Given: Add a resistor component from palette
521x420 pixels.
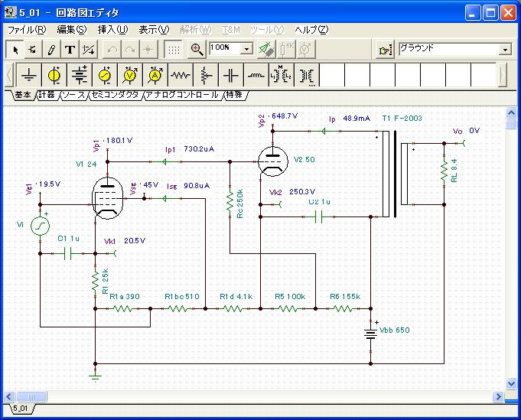Looking at the screenshot, I should [181, 76].
